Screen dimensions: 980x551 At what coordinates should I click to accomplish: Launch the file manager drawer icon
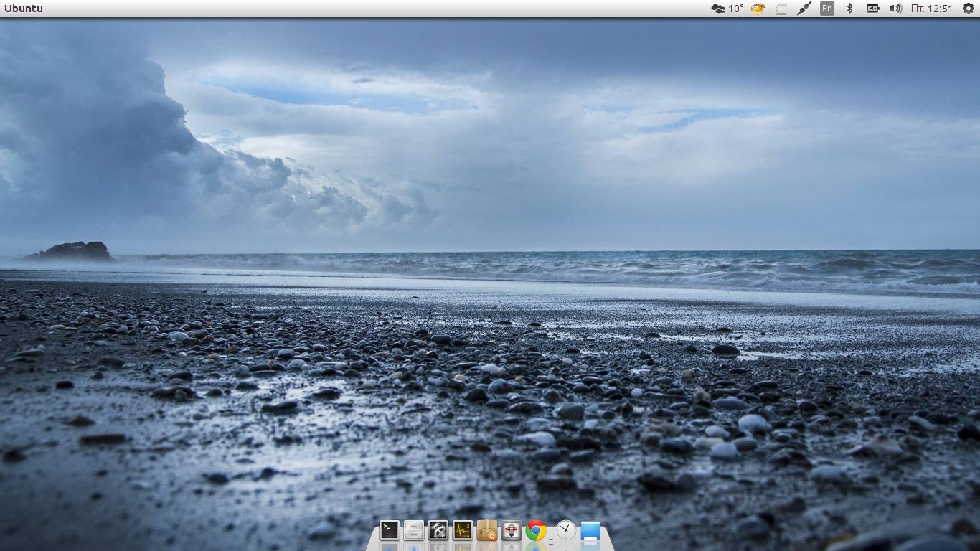[x=414, y=530]
